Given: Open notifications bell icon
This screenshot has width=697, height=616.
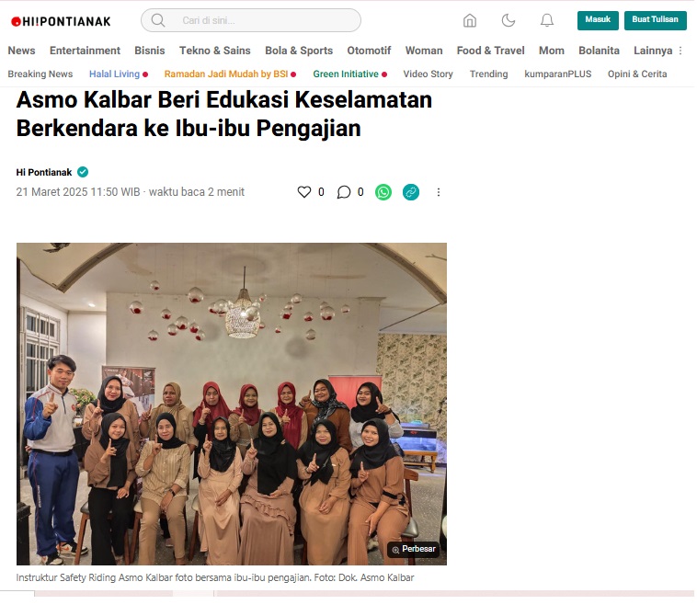Looking at the screenshot, I should [x=547, y=20].
